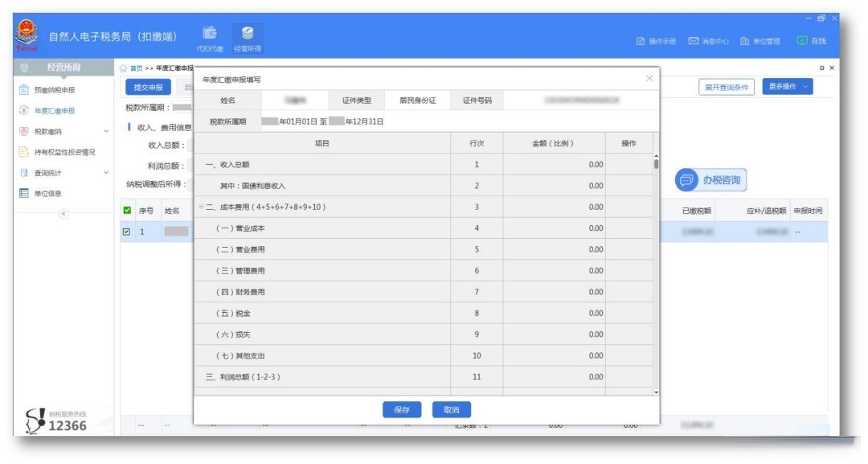Open 消息中心 in the top bar
Viewport: 868px width, 464px height.
pyautogui.click(x=709, y=41)
